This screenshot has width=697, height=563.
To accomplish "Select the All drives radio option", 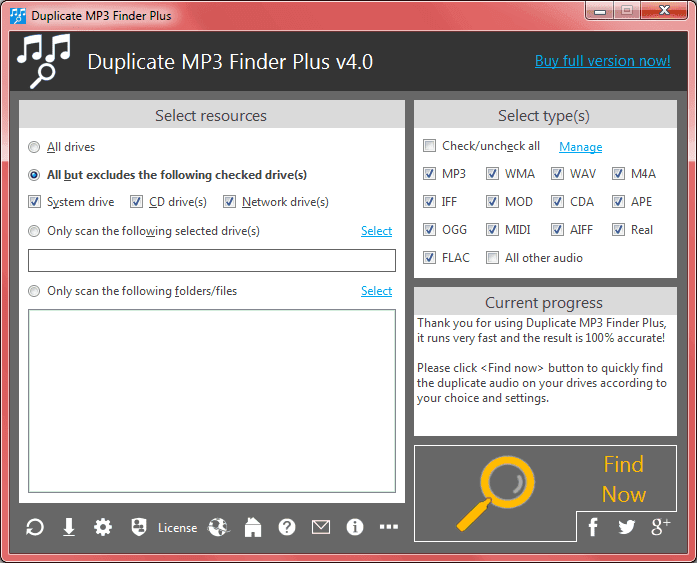I will (x=34, y=147).
